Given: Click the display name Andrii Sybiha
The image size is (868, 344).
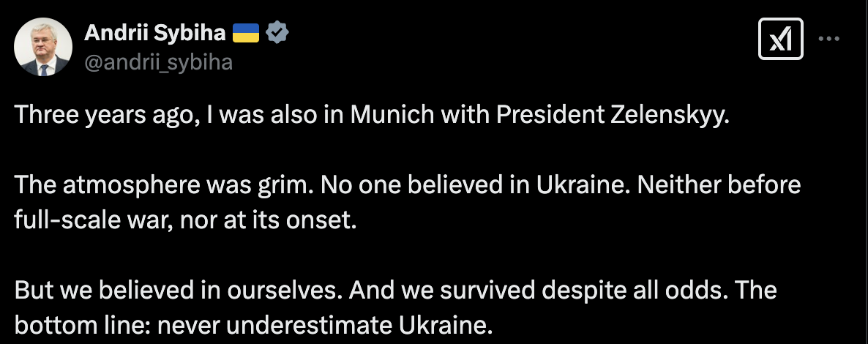Looking at the screenshot, I should [155, 33].
